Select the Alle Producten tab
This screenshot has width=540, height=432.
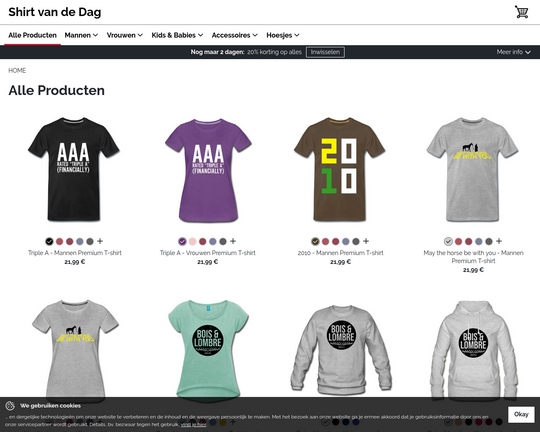pyautogui.click(x=32, y=35)
